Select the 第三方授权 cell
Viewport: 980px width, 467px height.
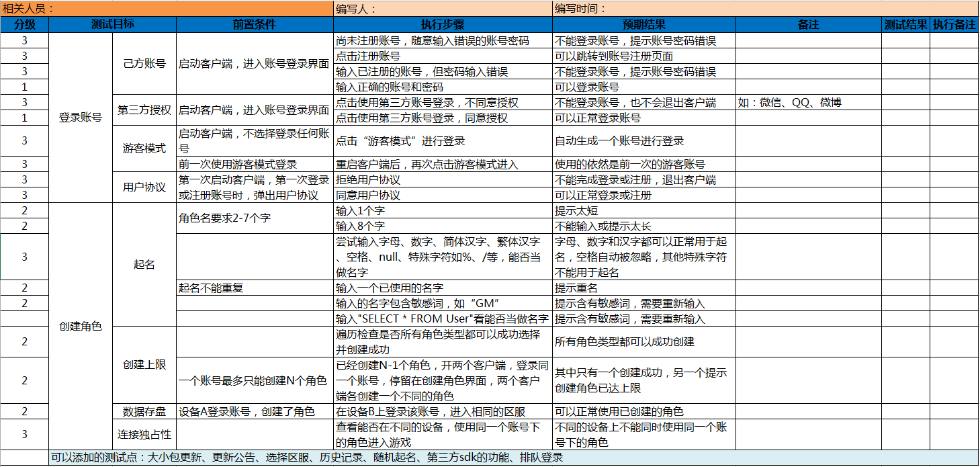144,110
